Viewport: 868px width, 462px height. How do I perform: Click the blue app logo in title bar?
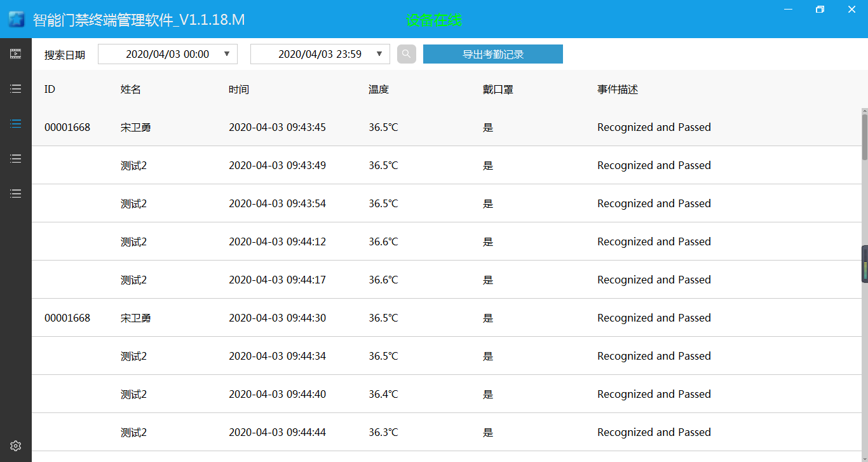(x=17, y=19)
